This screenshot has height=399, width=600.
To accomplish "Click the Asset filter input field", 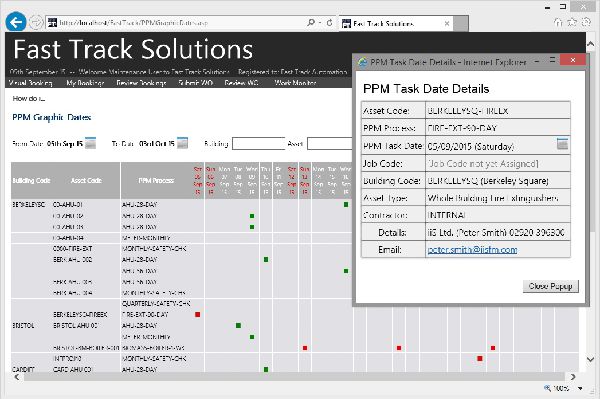I will (x=330, y=143).
